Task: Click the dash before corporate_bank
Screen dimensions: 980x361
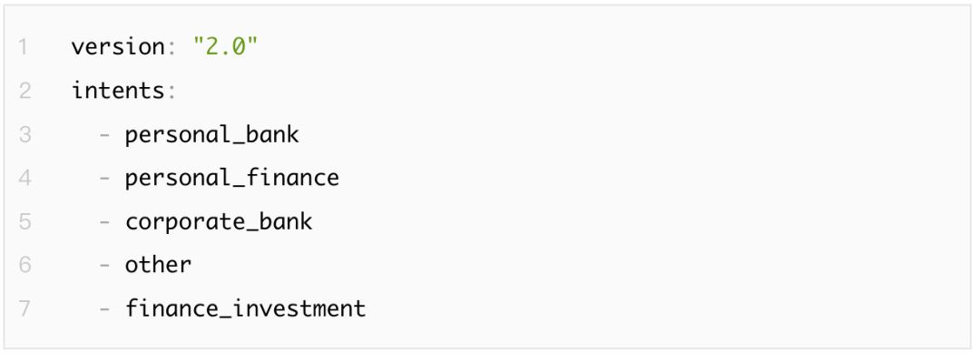Action: coord(104,222)
